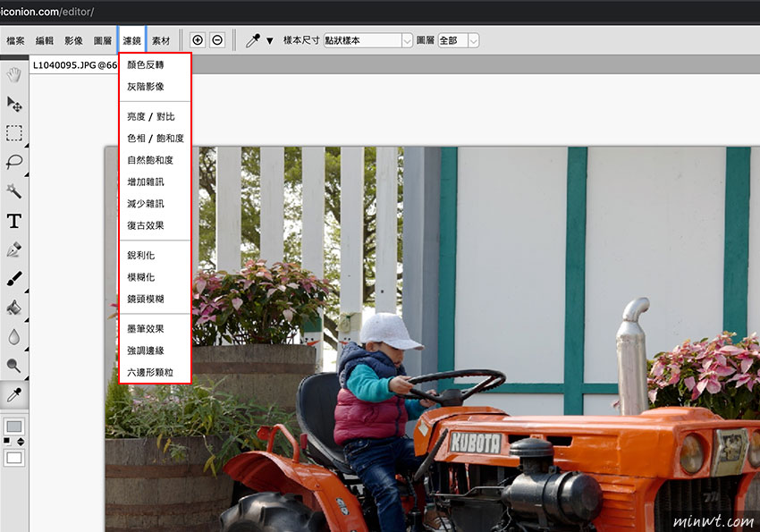The height and width of the screenshot is (532, 760).
Task: Open the 圖層 menu
Action: pyautogui.click(x=102, y=41)
